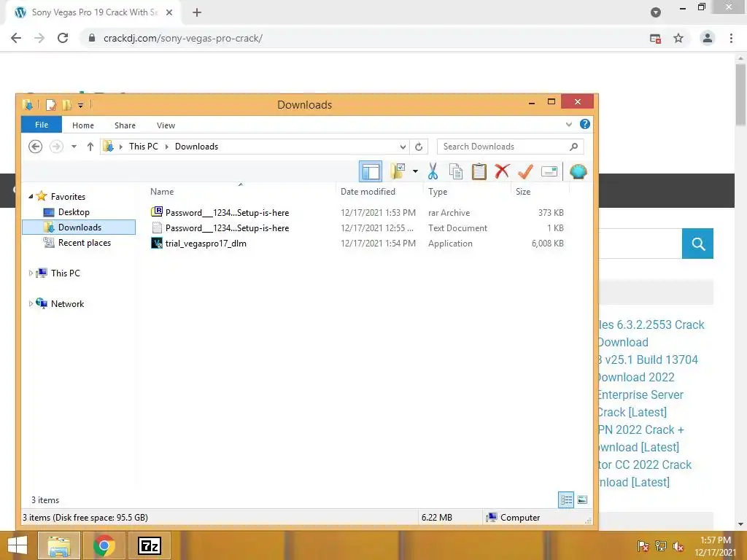Toggle the navigation pane button in Explorer toolbar
747x560 pixels.
point(370,171)
